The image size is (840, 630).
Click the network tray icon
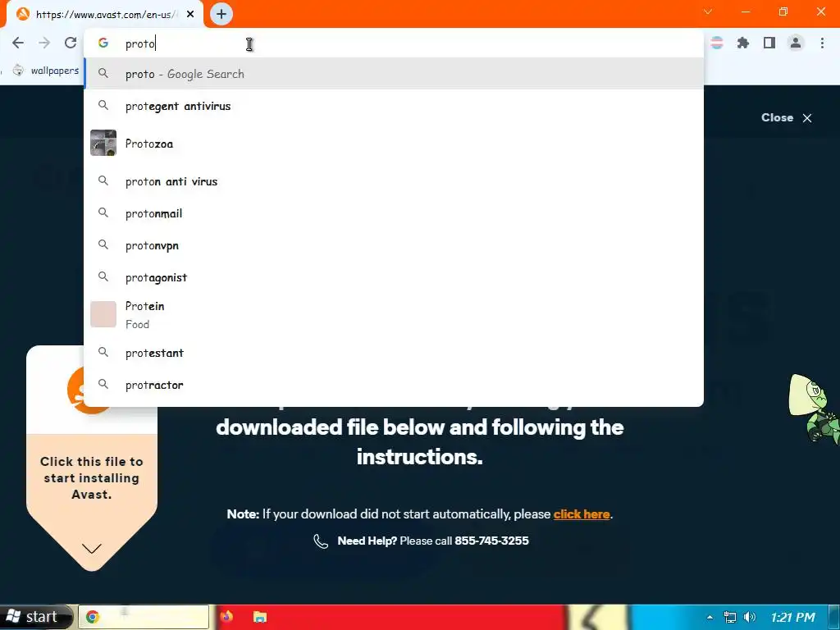pos(729,617)
